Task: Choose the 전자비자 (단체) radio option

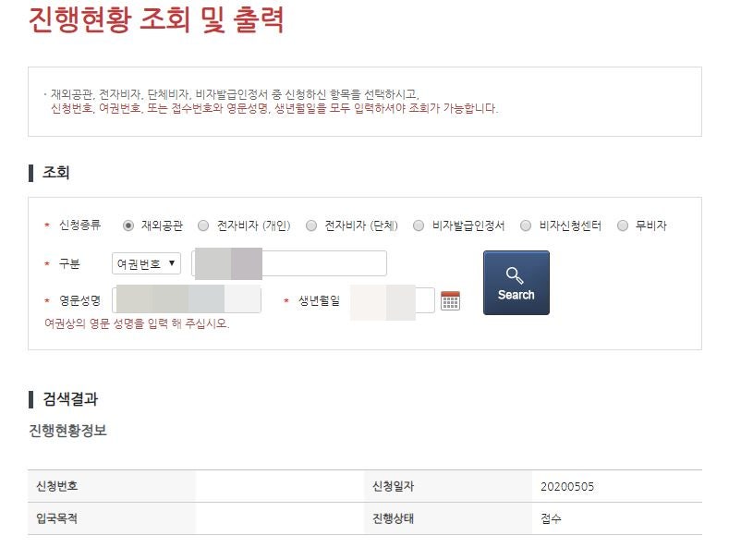Action: 311,225
